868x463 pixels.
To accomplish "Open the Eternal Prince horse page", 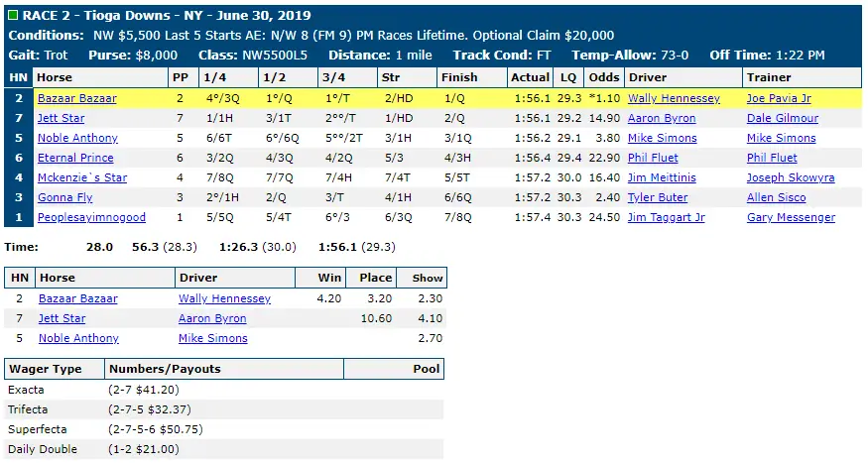I will (x=75, y=159).
